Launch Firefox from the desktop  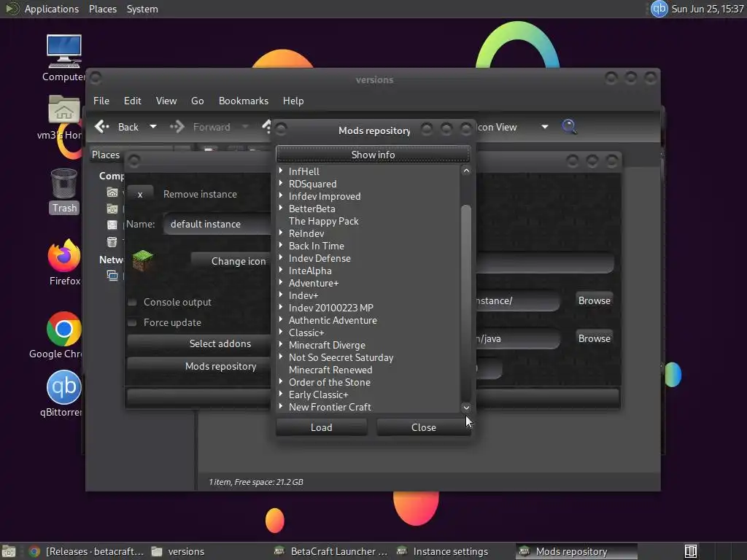[64, 255]
